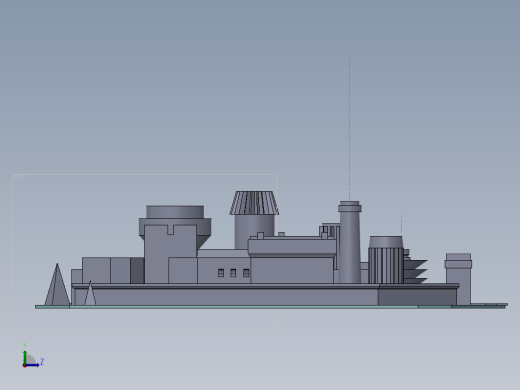The height and width of the screenshot is (390, 520).
Task: Pick the fluted conical roof of the round tower
Action: (254, 203)
